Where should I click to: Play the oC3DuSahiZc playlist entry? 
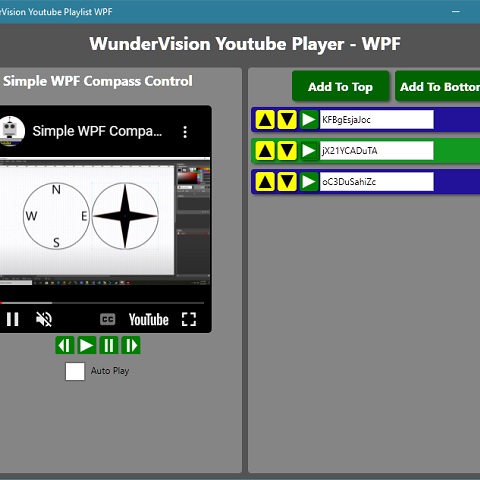coord(309,182)
